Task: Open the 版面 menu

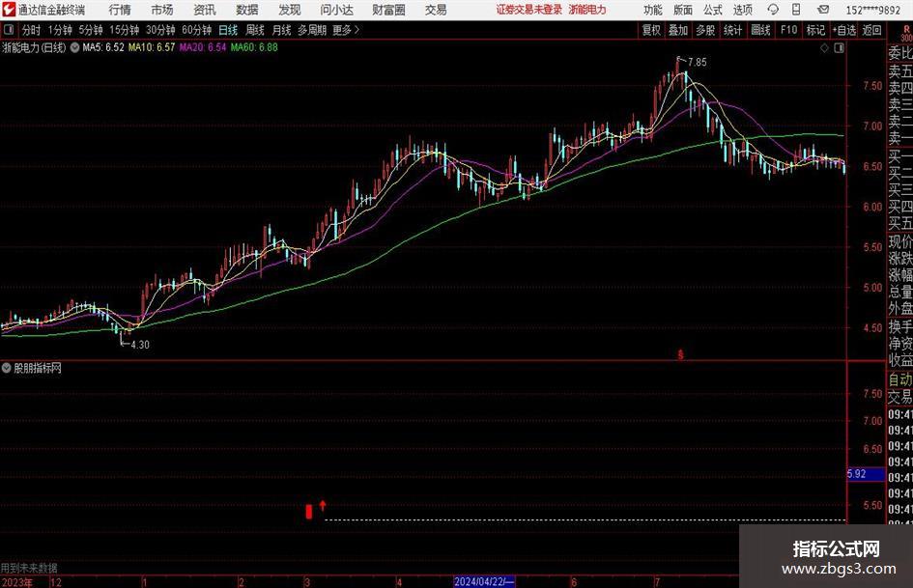Action: 683,10
